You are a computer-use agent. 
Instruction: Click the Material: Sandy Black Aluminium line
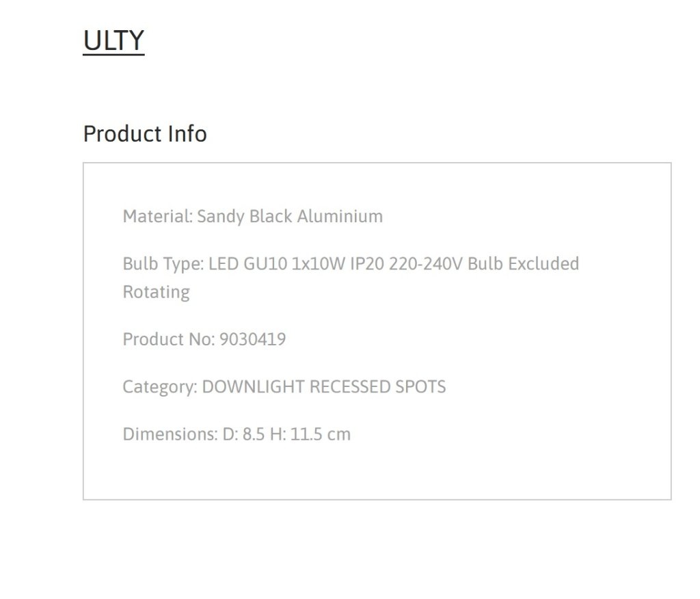click(x=253, y=217)
